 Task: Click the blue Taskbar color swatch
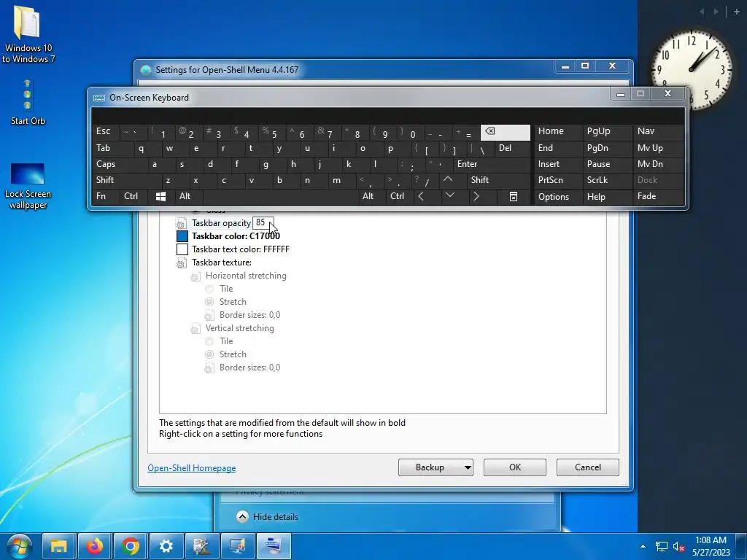coord(182,236)
